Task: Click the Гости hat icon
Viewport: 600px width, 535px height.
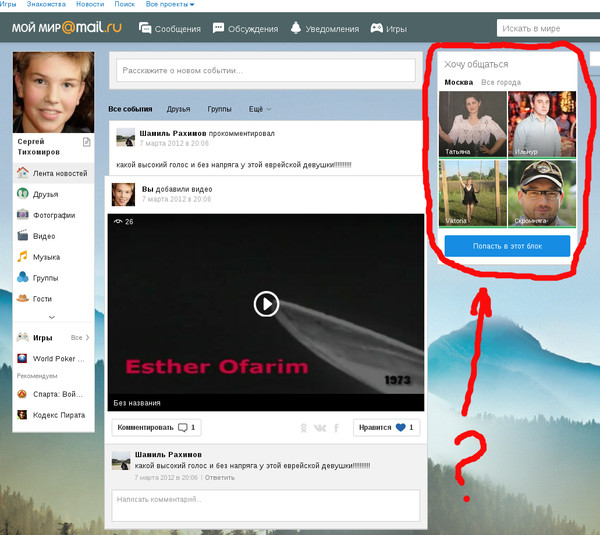Action: pyautogui.click(x=23, y=298)
